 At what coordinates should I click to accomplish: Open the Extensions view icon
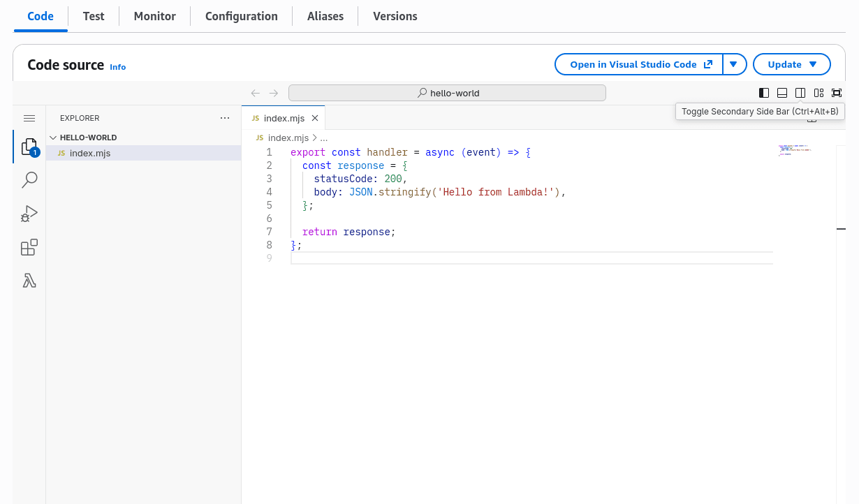point(29,247)
